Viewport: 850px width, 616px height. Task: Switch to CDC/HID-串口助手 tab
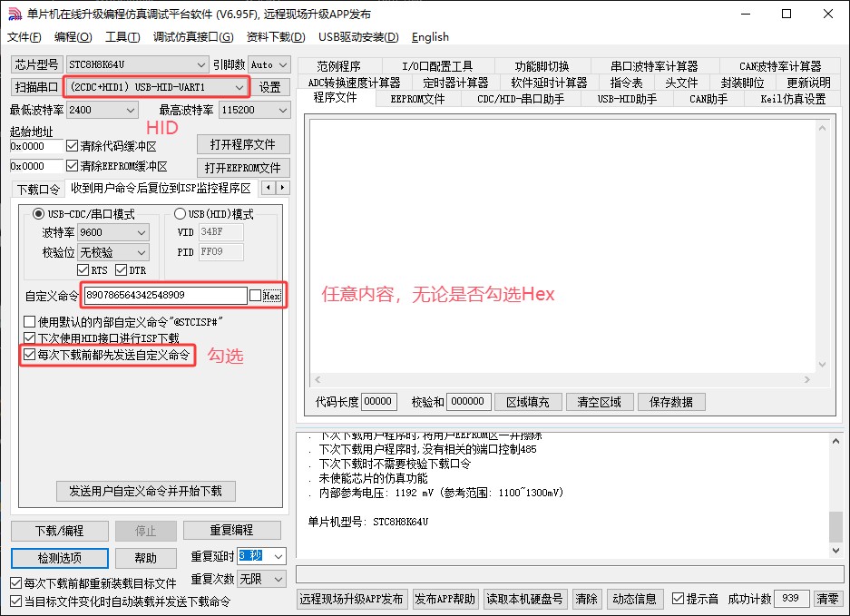click(x=521, y=99)
